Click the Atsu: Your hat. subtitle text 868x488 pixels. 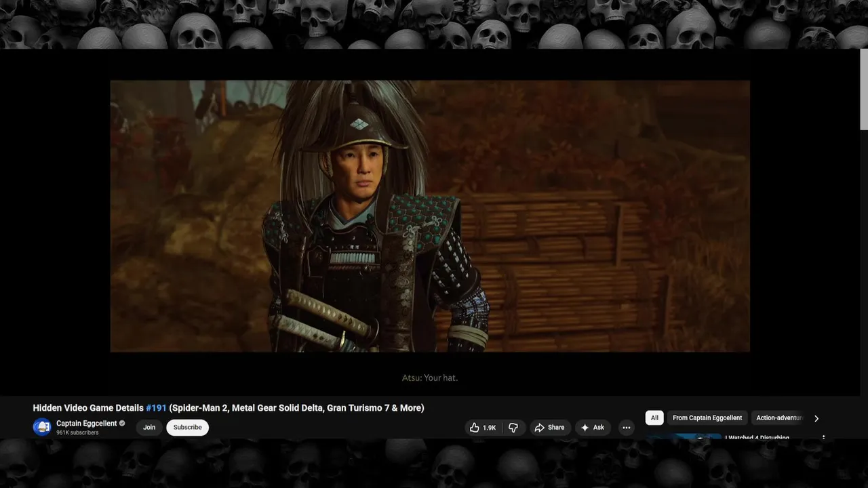430,378
